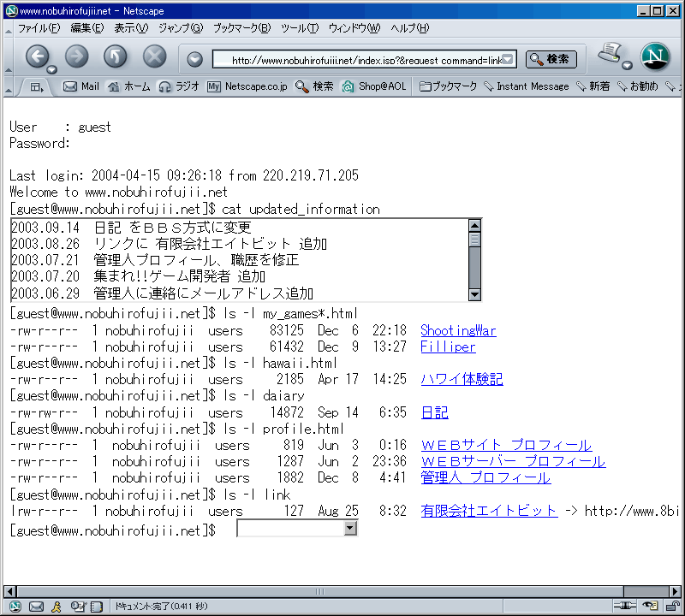Click the ラジオ radio shortcut
Image resolution: width=685 pixels, height=616 pixels.
coord(179,86)
